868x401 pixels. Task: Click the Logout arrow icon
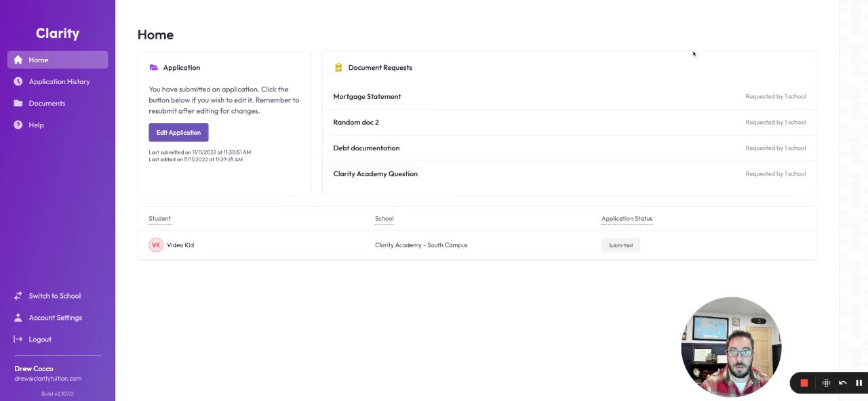[18, 339]
